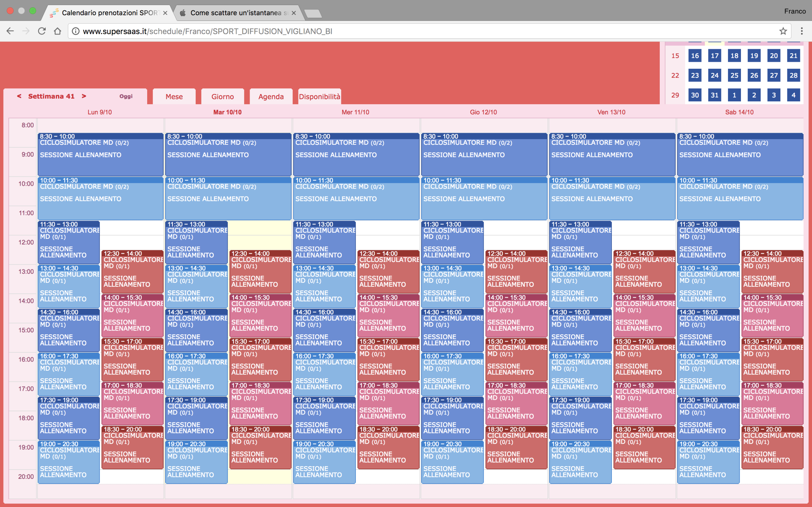
Task: Open the Agenda tab
Action: 271,97
